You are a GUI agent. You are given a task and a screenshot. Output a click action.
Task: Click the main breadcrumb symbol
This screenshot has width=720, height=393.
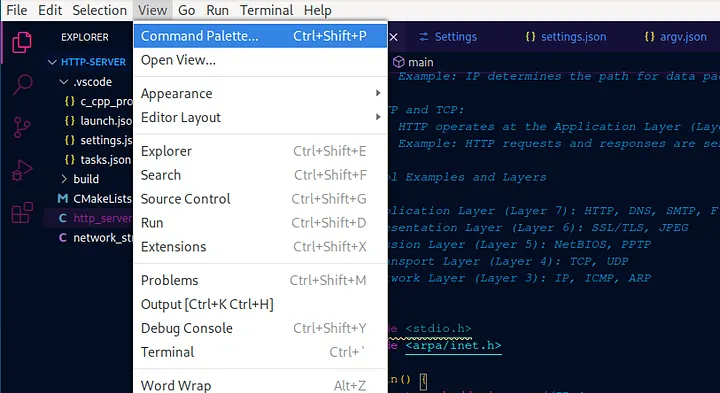421,62
